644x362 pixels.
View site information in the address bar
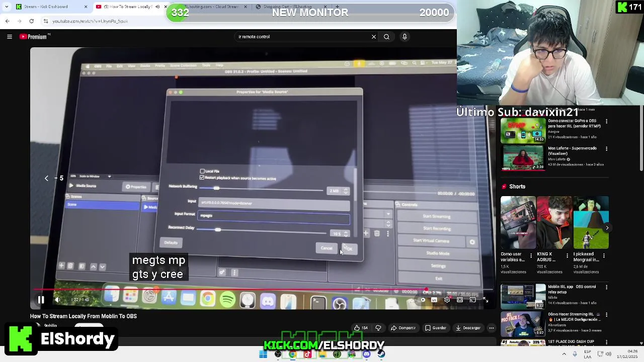[46, 21]
